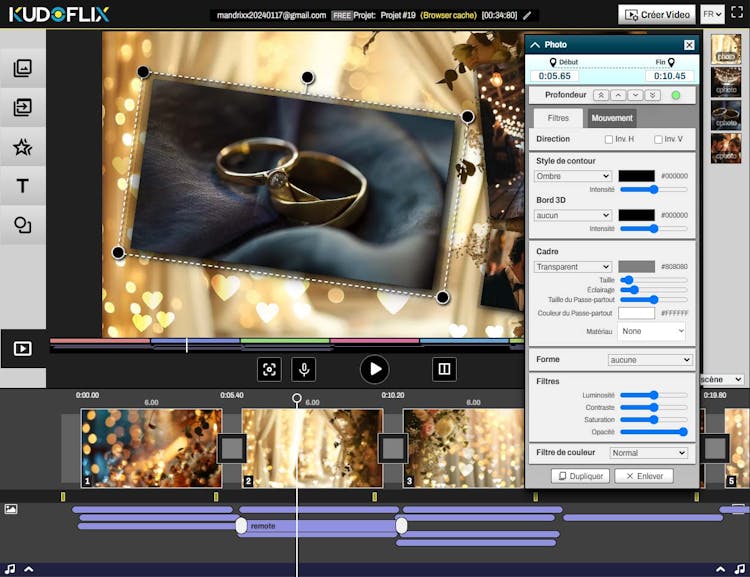Select the Mouvement tab

(x=612, y=118)
